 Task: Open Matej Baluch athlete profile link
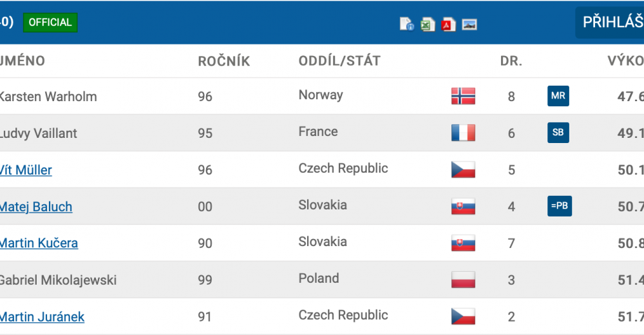[35, 206]
